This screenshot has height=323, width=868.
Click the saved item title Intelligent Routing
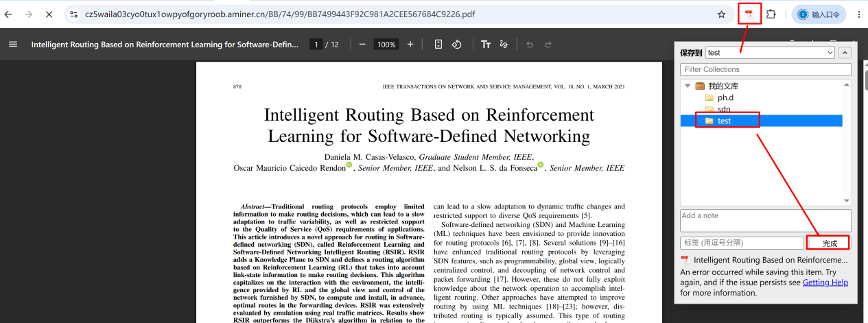pos(771,260)
